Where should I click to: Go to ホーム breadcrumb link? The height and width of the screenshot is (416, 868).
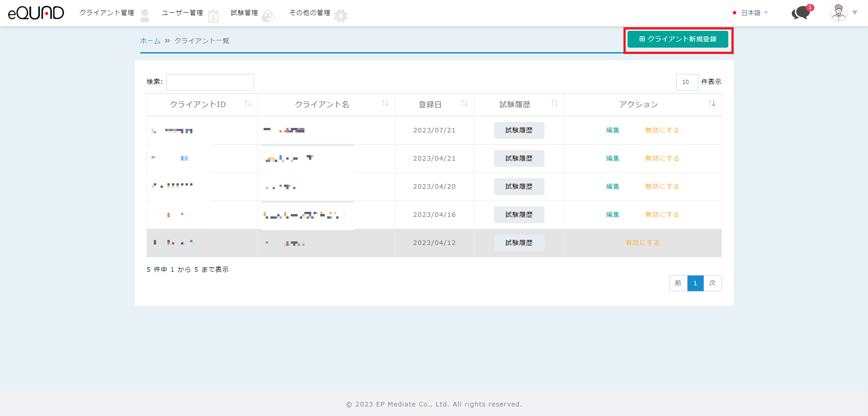pos(150,41)
